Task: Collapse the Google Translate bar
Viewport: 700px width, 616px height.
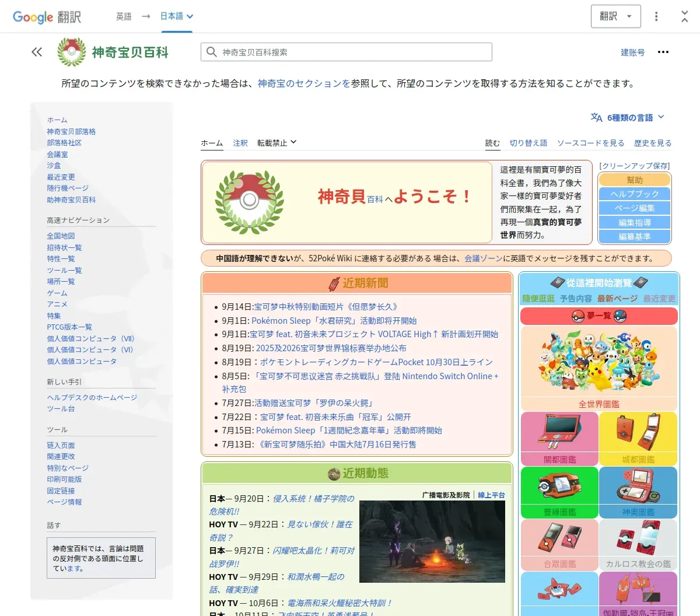Action: tap(685, 16)
